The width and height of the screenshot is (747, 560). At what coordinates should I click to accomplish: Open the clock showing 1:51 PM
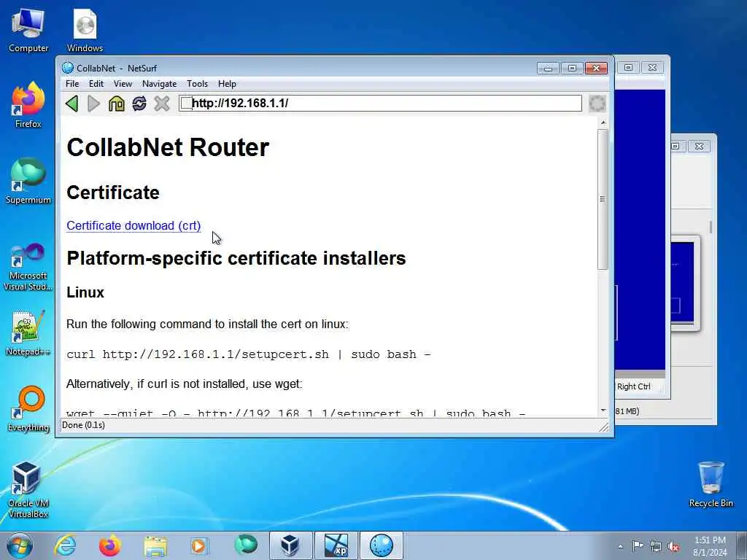pos(710,546)
